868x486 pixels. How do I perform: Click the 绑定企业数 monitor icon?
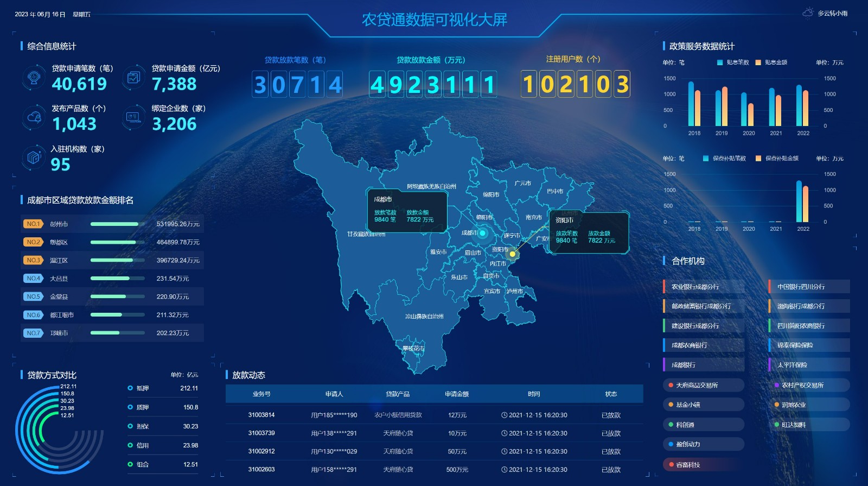(133, 117)
